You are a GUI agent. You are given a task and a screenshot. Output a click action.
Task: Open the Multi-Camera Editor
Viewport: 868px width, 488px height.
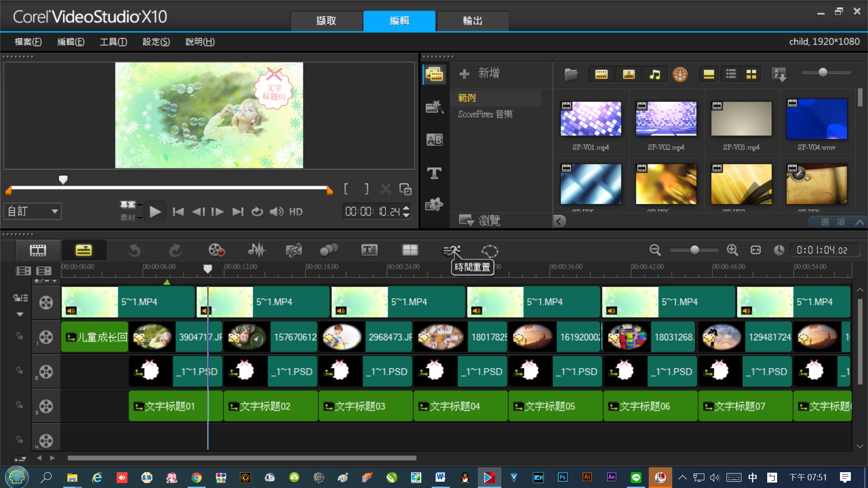410,250
